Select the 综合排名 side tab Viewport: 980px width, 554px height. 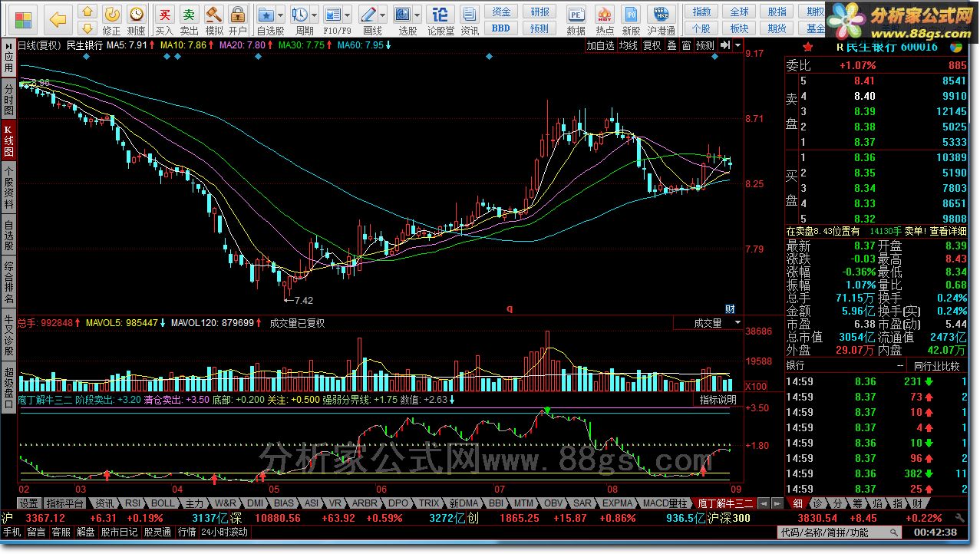8,282
